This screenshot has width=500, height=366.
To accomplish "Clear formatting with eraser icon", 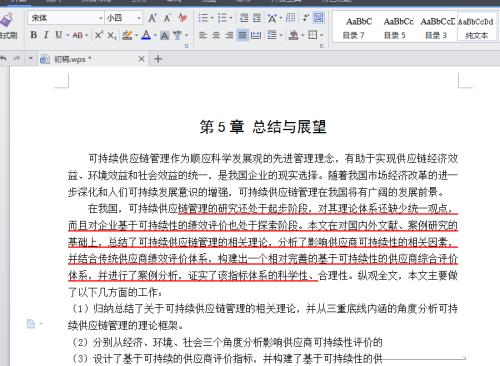I will pos(182,18).
